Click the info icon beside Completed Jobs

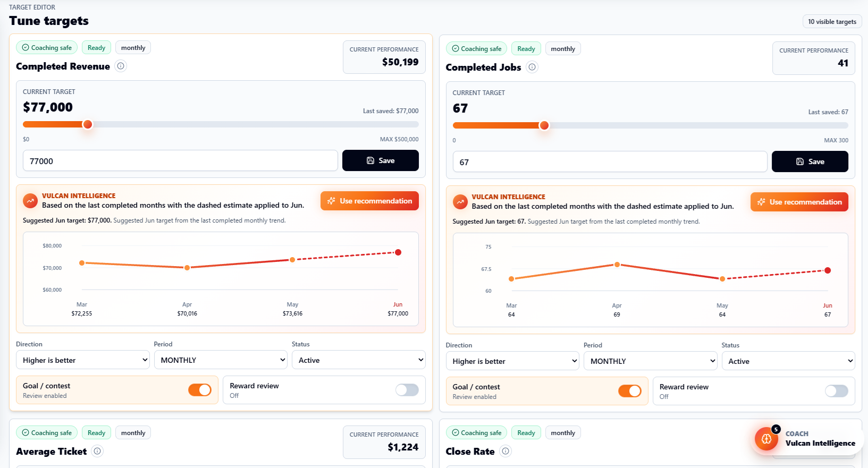(x=532, y=67)
